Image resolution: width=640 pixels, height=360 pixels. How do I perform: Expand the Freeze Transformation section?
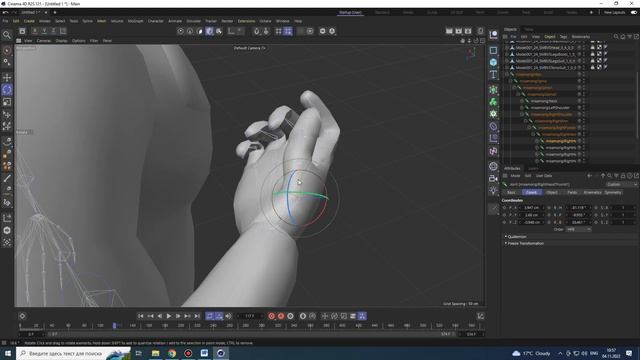click(x=524, y=243)
